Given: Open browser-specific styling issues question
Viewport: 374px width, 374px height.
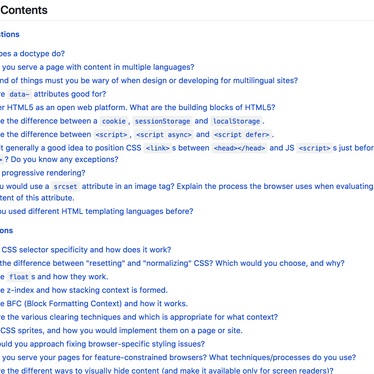Looking at the screenshot, I should point(103,344).
